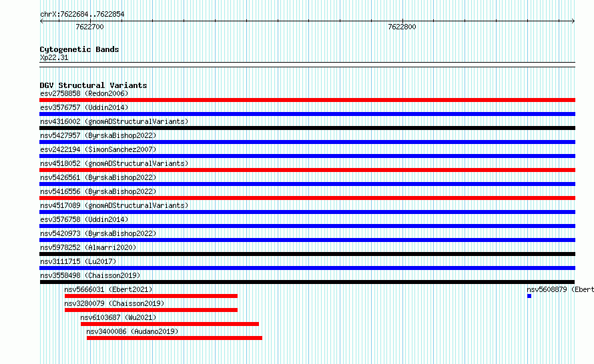Click the blue bar under esv3576757
Screen dimensions: 594x364
(x=307, y=114)
